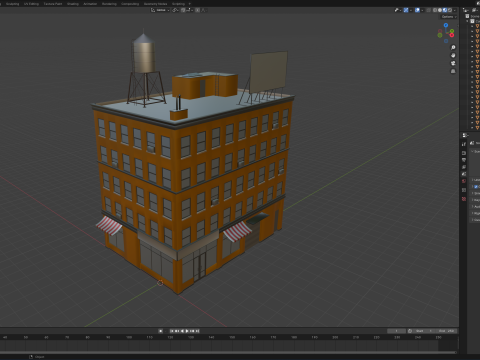Open the Texture properties tab
The height and width of the screenshot is (360, 480).
[x=464, y=199]
